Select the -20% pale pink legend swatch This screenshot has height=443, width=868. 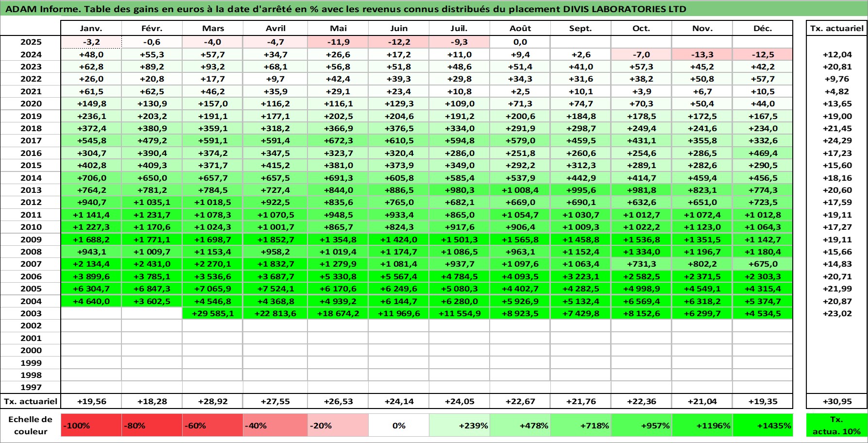point(338,426)
